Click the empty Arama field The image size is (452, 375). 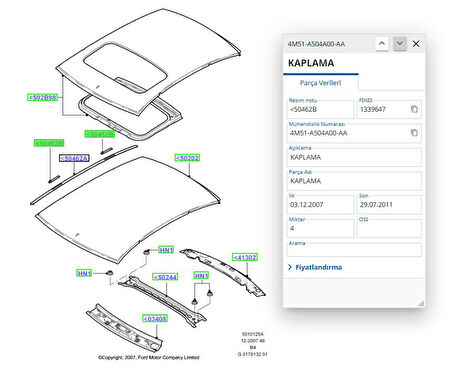[354, 249]
